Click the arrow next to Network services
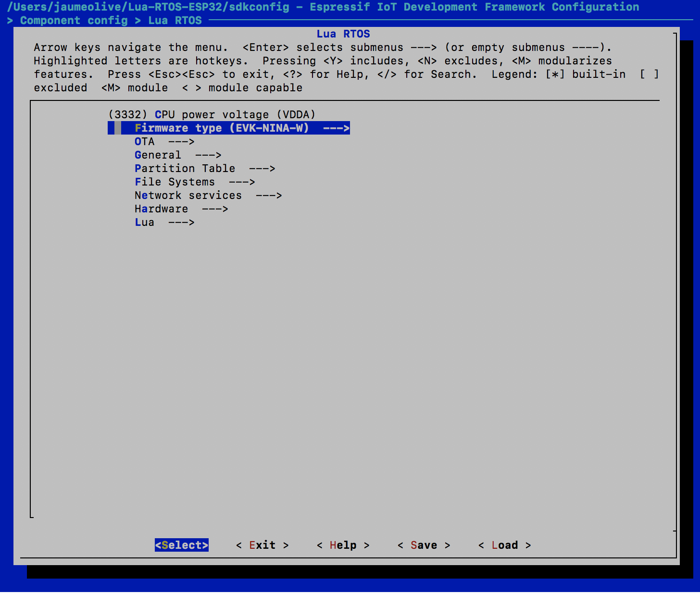The height and width of the screenshot is (593, 700). (x=269, y=195)
